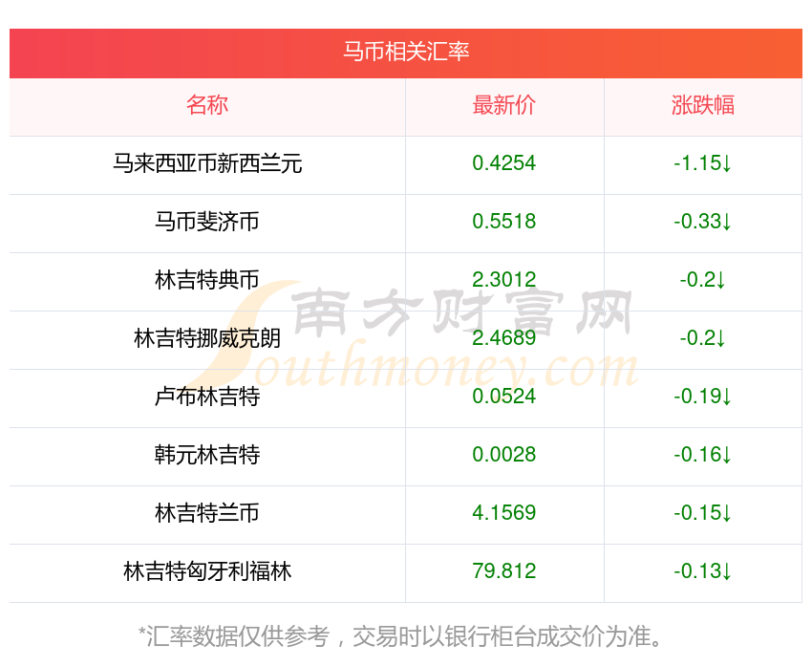
Task: Click the price 2.3012
Action: (503, 280)
